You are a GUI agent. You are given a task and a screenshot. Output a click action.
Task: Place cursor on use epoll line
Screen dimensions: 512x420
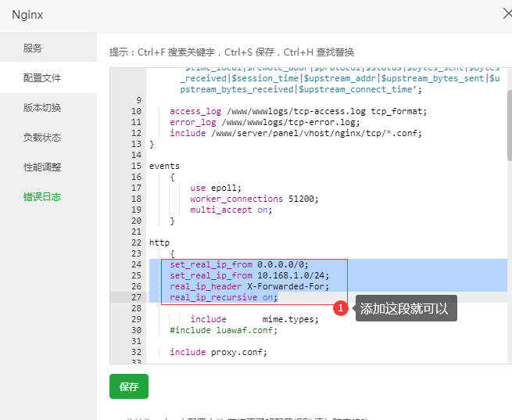216,188
